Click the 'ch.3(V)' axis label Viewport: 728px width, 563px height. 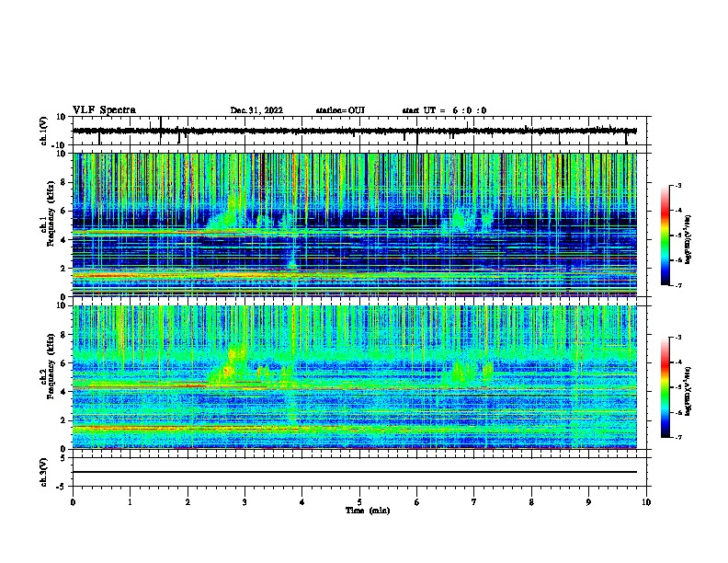(x=44, y=473)
